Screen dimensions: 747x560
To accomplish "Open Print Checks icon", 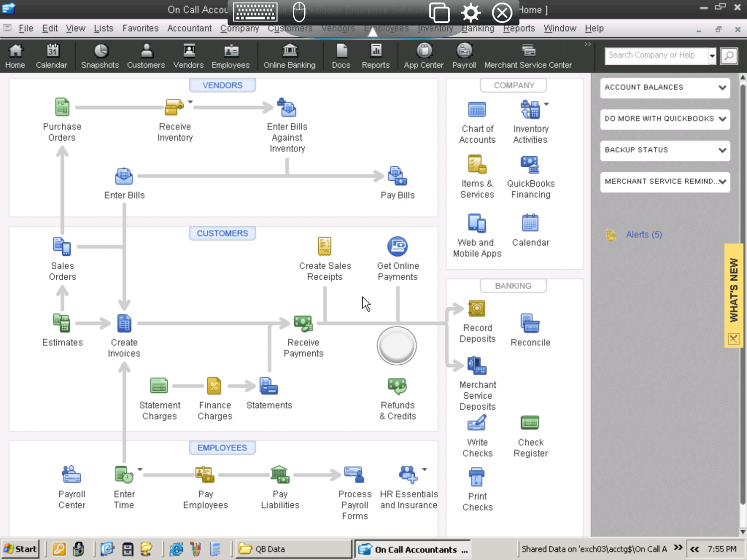I will coord(477,477).
